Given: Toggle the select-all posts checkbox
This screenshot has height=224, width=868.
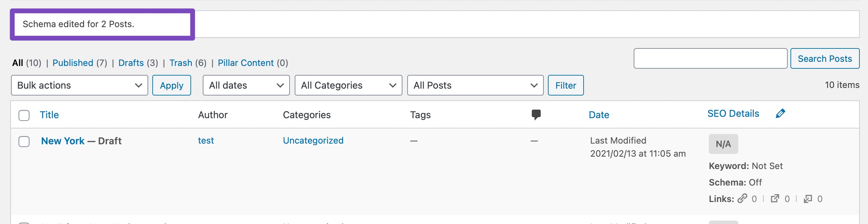Looking at the screenshot, I should [24, 115].
